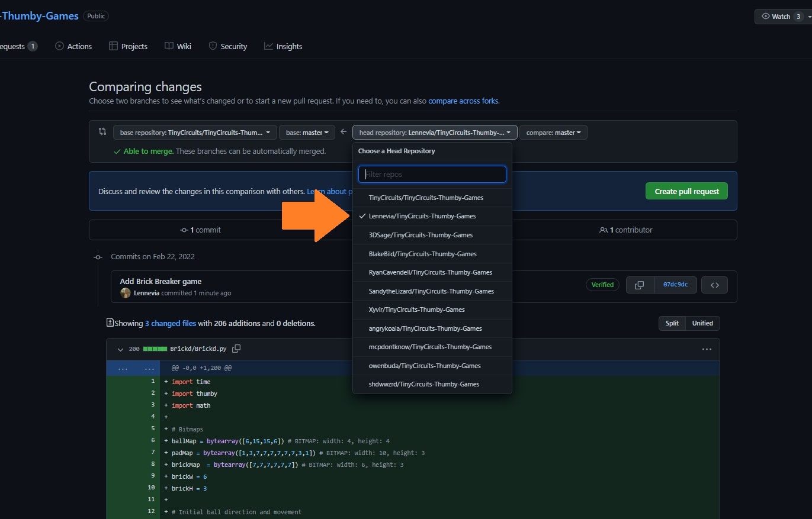Open the base: master branch dropdown

coord(307,133)
